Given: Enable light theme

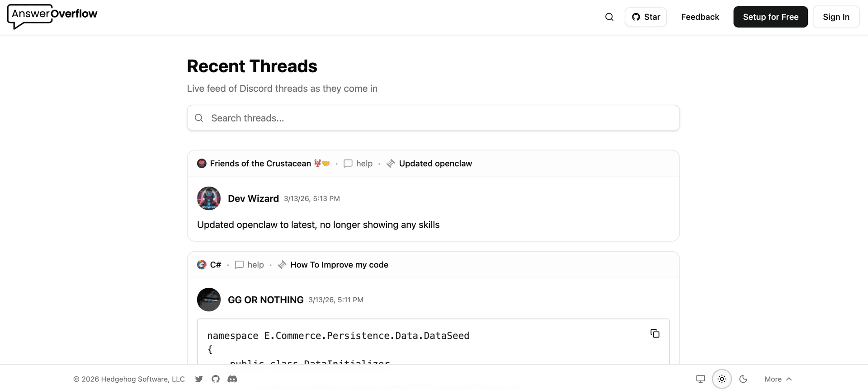Looking at the screenshot, I should (x=722, y=379).
